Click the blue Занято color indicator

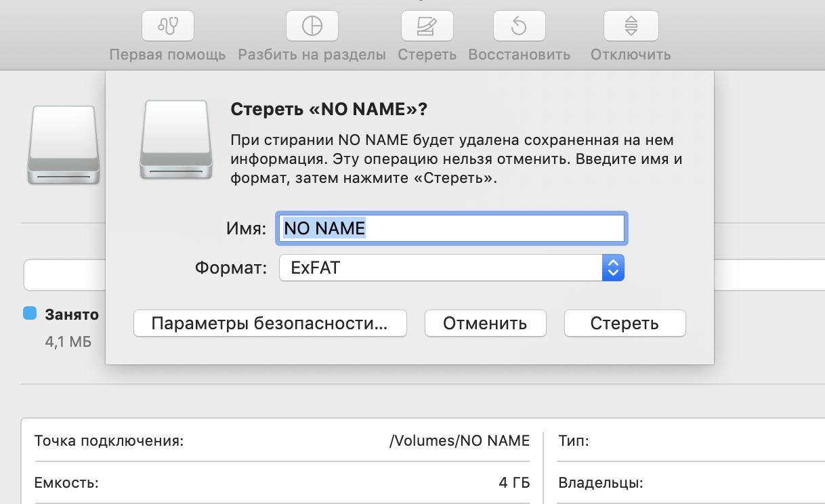[x=30, y=313]
